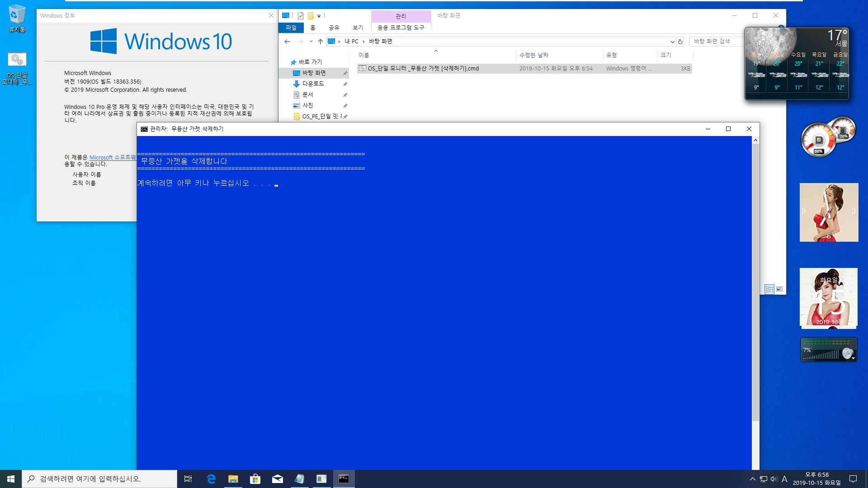The image size is (868, 488).
Task: Select the 응용 프로그램 도구 tab
Action: click(x=400, y=28)
